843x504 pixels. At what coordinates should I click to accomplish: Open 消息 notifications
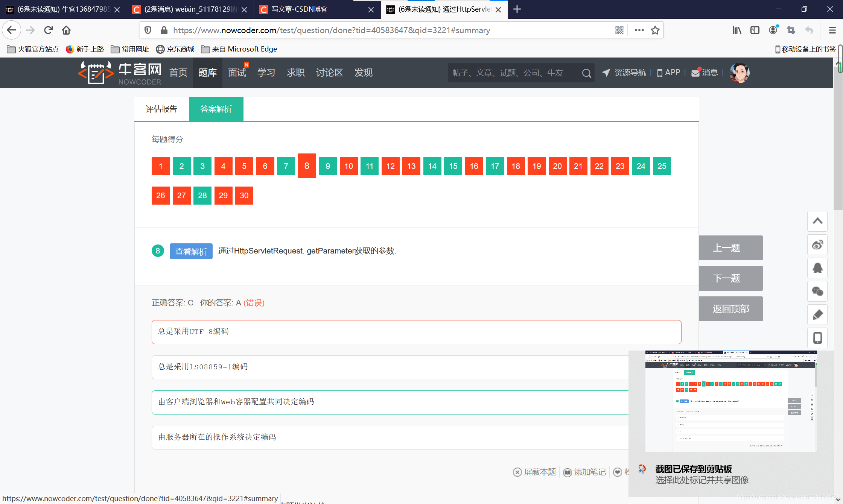click(705, 73)
